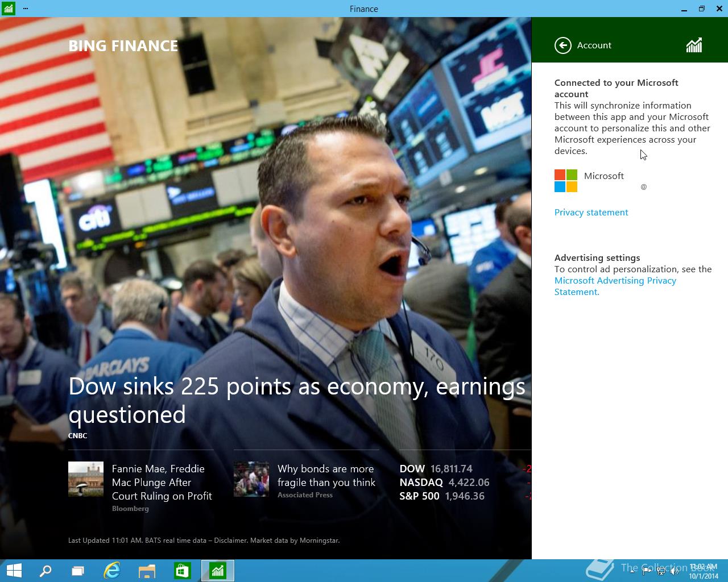Viewport: 728px width, 582px height.
Task: Open Why bonds are more fragile article
Action: [x=326, y=476]
